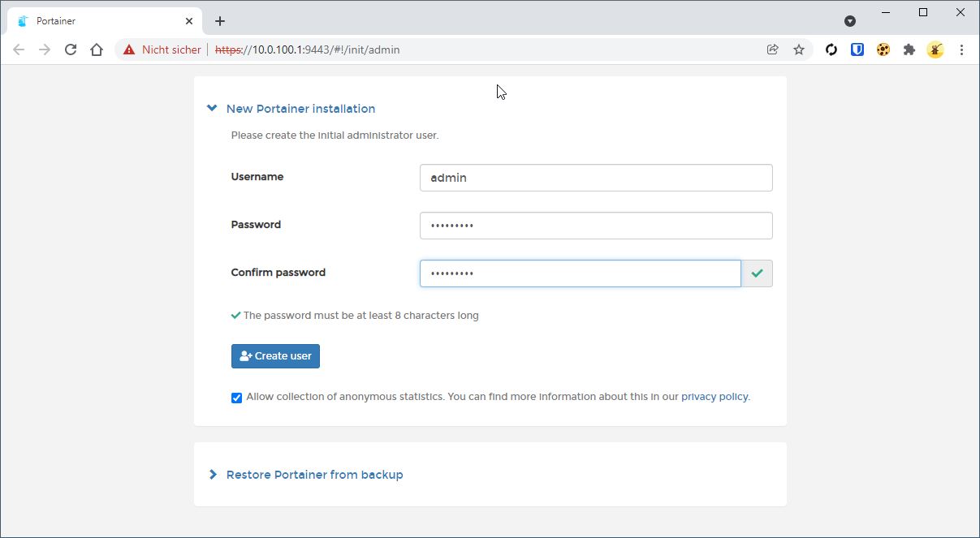Click the green password match checkmark
The image size is (980, 538).
pyautogui.click(x=757, y=273)
